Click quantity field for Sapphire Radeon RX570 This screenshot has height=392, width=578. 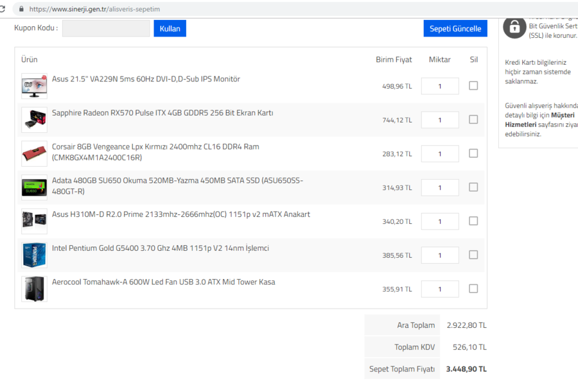(x=440, y=120)
